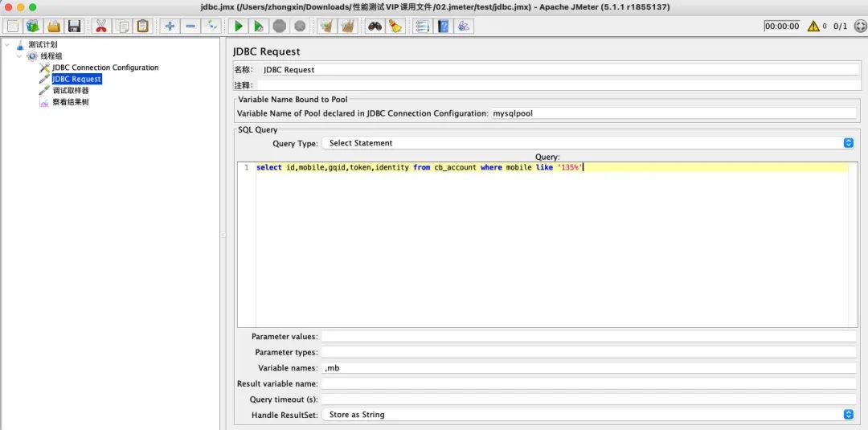
Task: Click the Shutdown test icon
Action: tap(300, 26)
